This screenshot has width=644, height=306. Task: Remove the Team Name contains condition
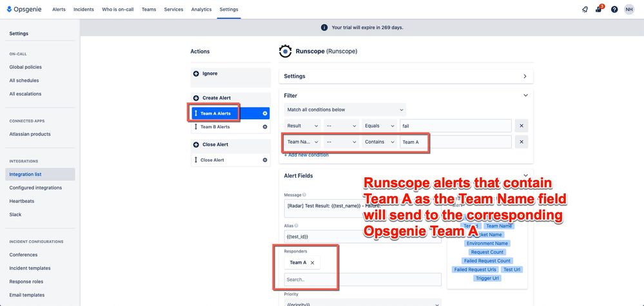[x=522, y=142]
